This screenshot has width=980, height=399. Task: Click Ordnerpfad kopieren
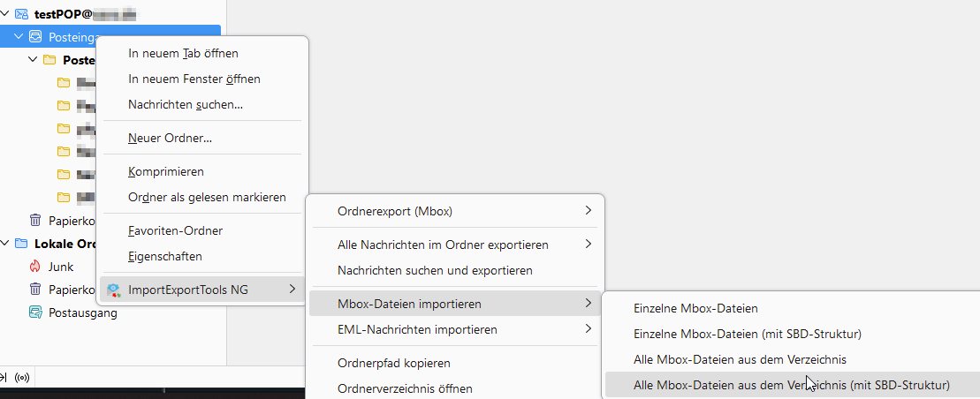point(394,363)
